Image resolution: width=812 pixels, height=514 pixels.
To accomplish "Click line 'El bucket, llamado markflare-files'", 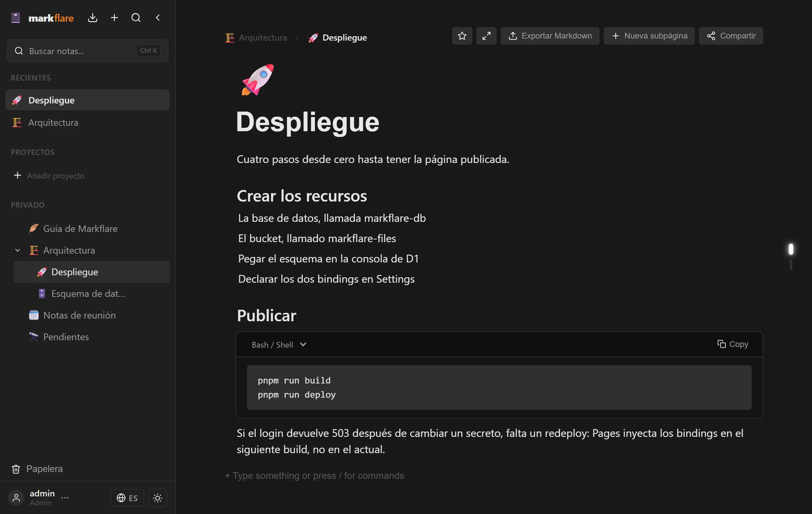I will tap(317, 238).
